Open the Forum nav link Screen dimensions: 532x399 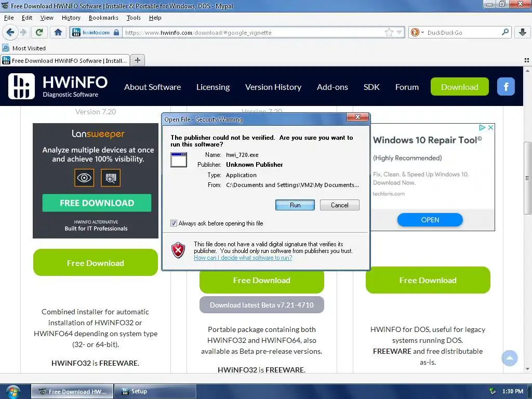tap(407, 87)
